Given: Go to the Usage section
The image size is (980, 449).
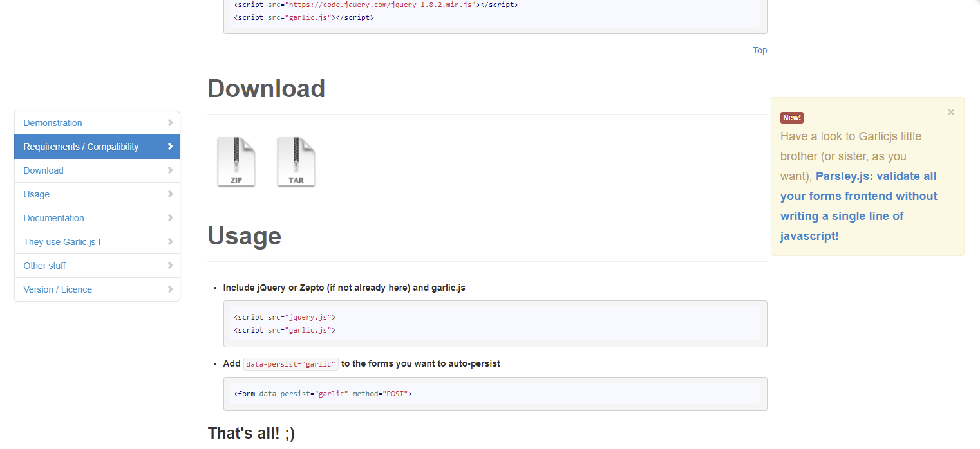Looking at the screenshot, I should (36, 194).
